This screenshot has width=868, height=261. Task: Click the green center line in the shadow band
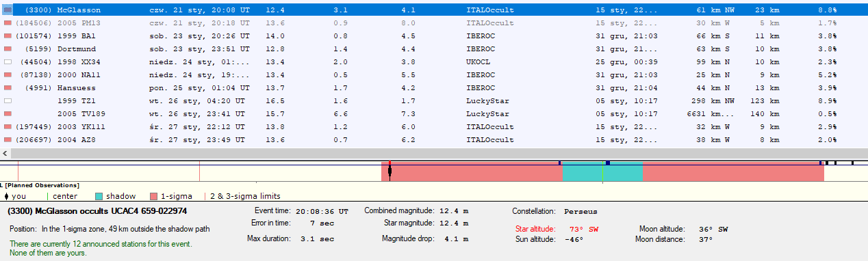602,171
